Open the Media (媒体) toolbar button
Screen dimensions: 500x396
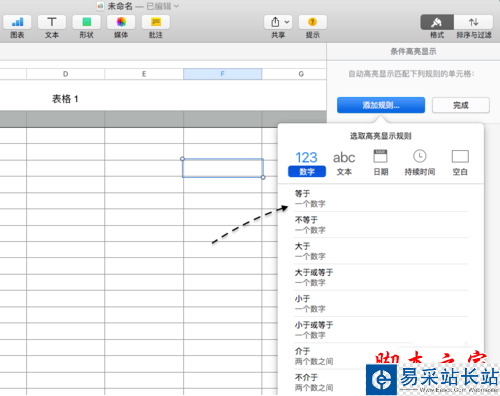(x=121, y=22)
